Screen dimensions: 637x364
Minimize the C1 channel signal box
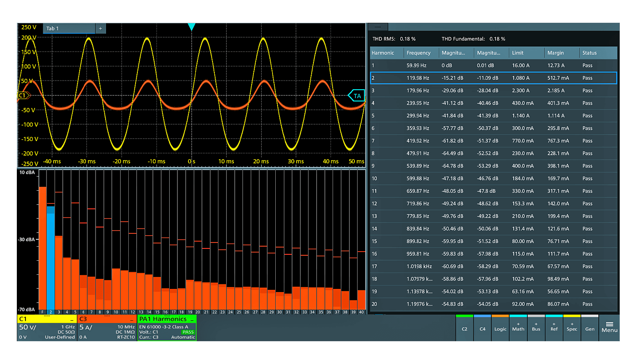[73, 320]
